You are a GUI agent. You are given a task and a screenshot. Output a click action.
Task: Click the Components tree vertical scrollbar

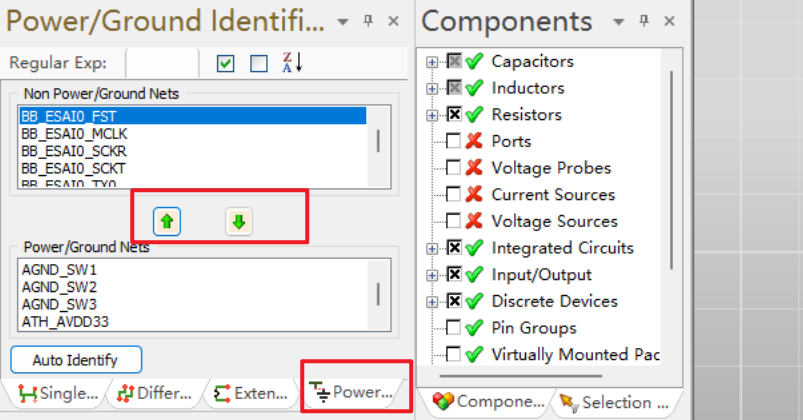point(671,171)
